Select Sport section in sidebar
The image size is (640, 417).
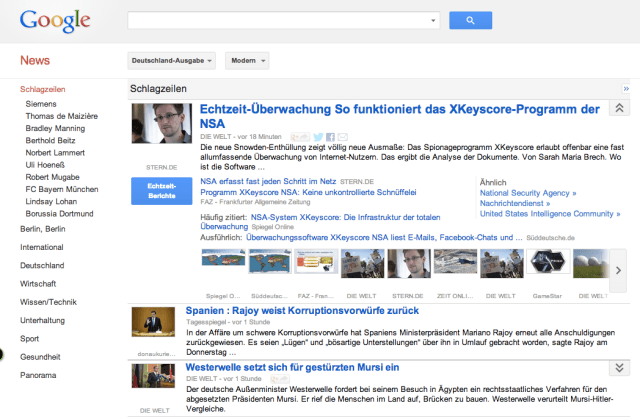(30, 338)
